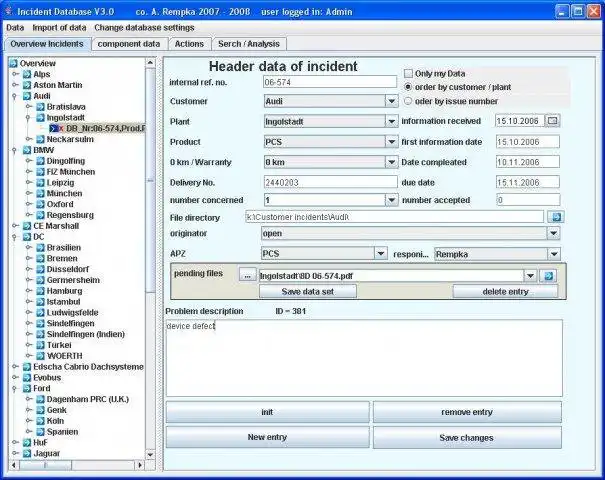This screenshot has width=605, height=480.
Task: Open the pending files dropdown
Action: pyautogui.click(x=531, y=275)
